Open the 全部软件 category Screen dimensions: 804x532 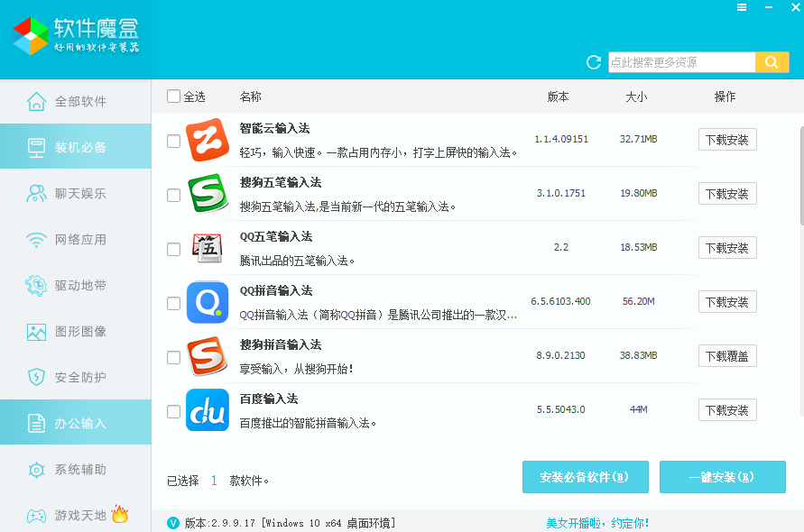76,102
